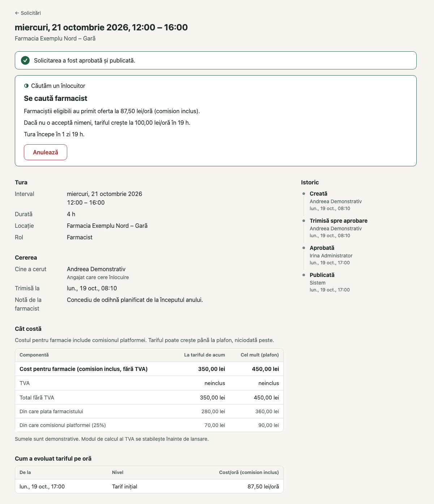The image size is (434, 504).
Task: Click the pharmacist pay value "280,00 lei"
Action: 213,411
